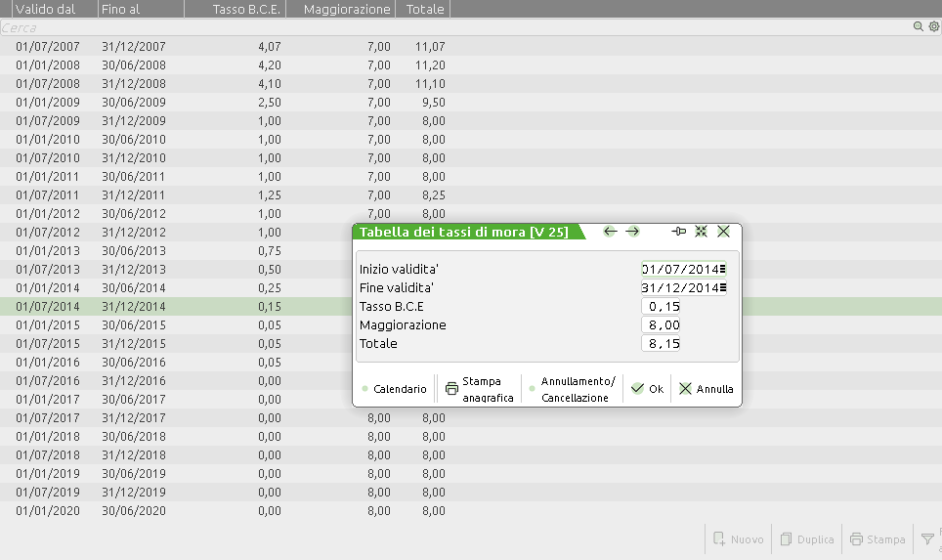Open search settings gear icon
Screen dimensions: 942x560
click(933, 27)
